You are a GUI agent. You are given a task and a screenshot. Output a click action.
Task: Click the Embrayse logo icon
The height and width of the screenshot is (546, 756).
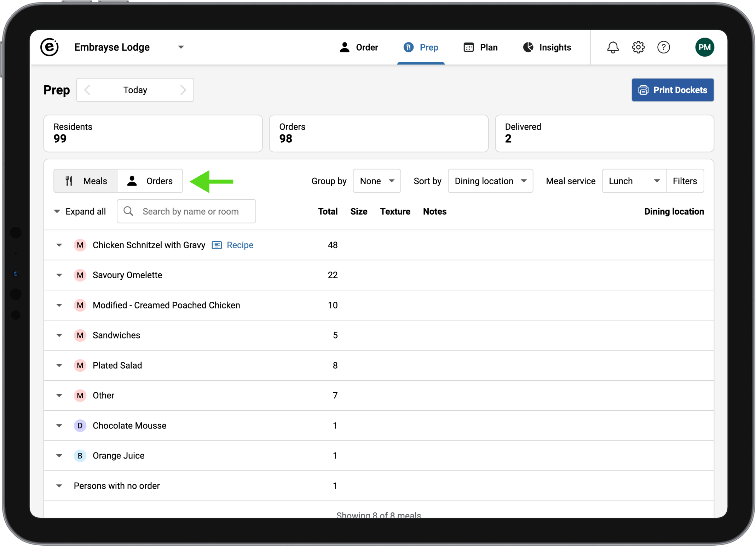(50, 47)
